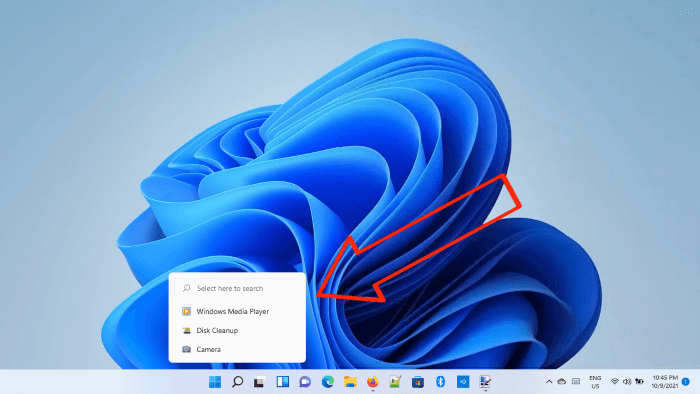700x394 pixels.
Task: Open the picture editor app next to Firefox
Action: 395,382
